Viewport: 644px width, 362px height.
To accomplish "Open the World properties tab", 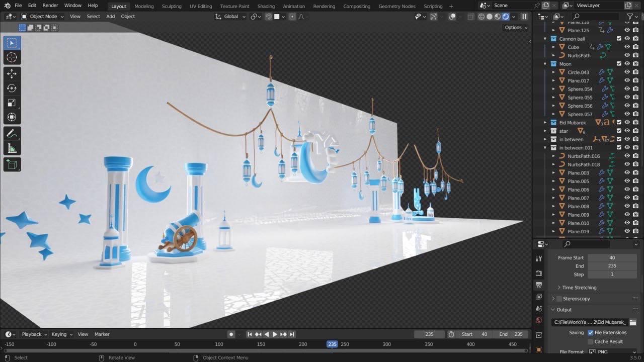I will coord(539,320).
